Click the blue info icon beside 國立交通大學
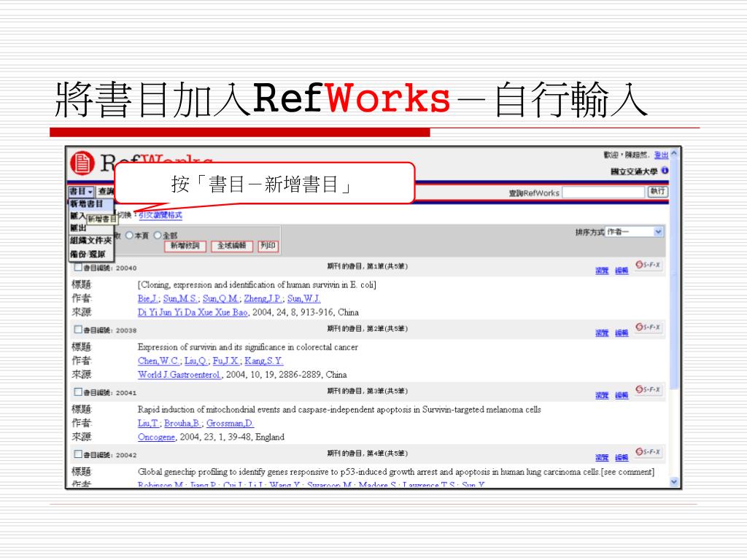Image resolution: width=747 pixels, height=560 pixels. pyautogui.click(x=665, y=171)
